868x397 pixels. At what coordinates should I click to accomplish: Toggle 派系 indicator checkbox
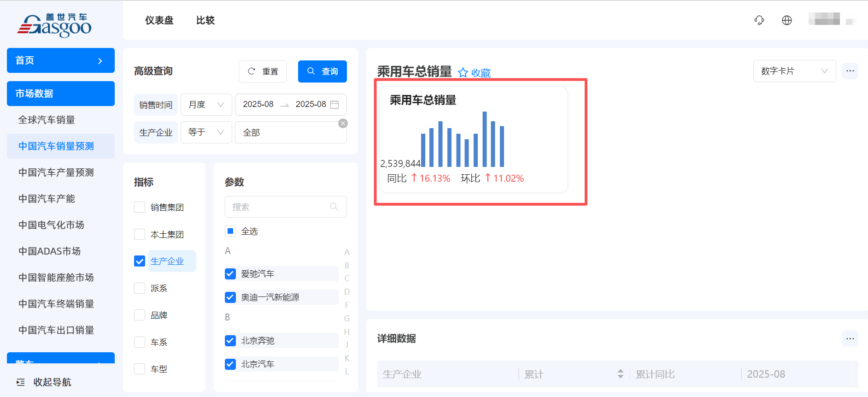(140, 288)
